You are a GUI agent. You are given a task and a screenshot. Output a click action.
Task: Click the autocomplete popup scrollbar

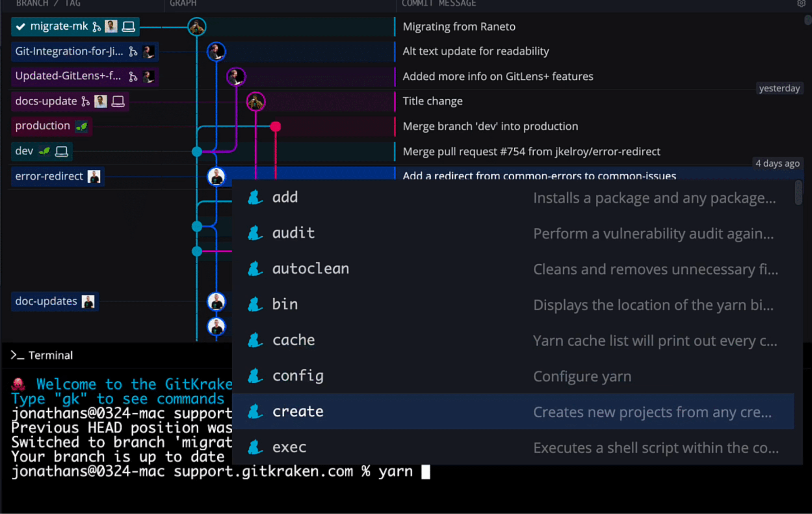tap(799, 193)
